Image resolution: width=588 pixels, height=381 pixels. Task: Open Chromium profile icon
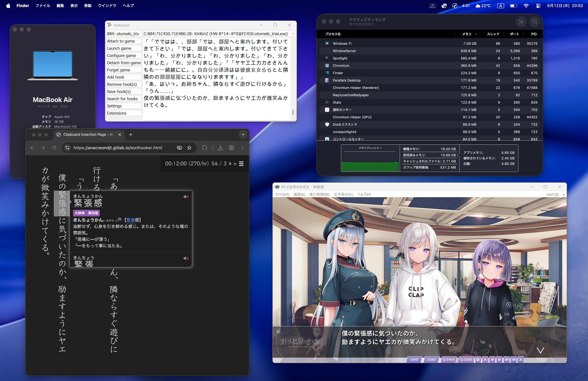(232, 148)
